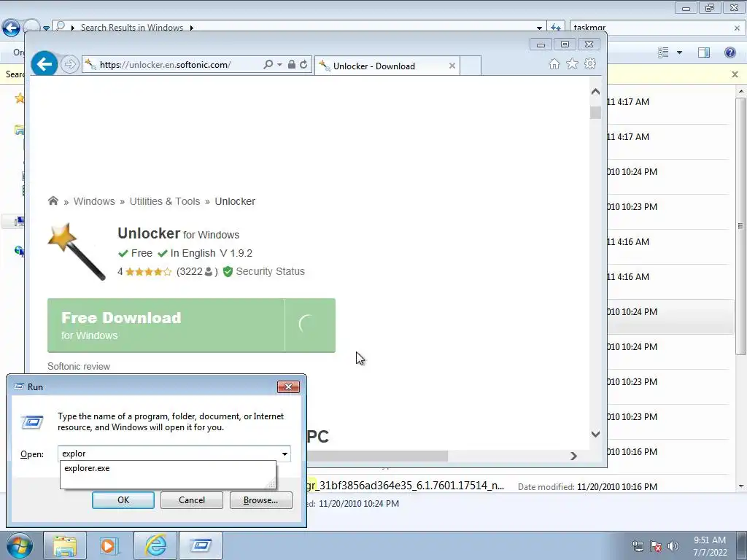747x560 pixels.
Task: Click the IE horizontal scrollbar thumb
Action: click(377, 456)
